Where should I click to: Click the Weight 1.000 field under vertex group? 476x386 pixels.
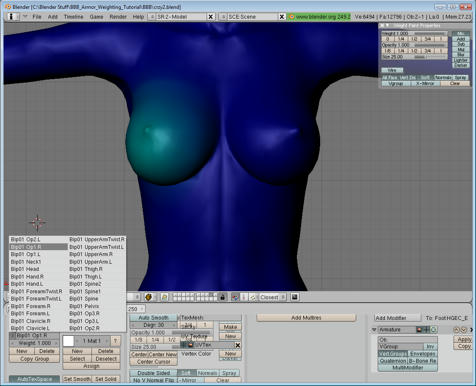(x=34, y=343)
